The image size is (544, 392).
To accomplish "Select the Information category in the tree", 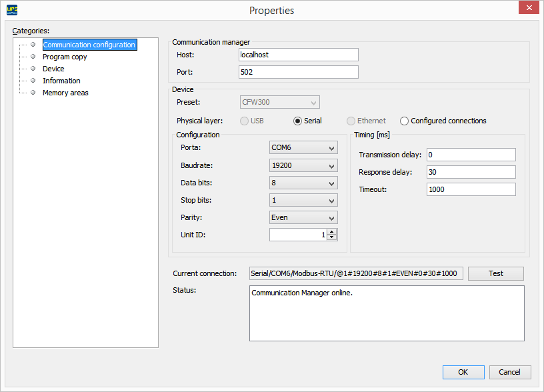I will point(61,81).
